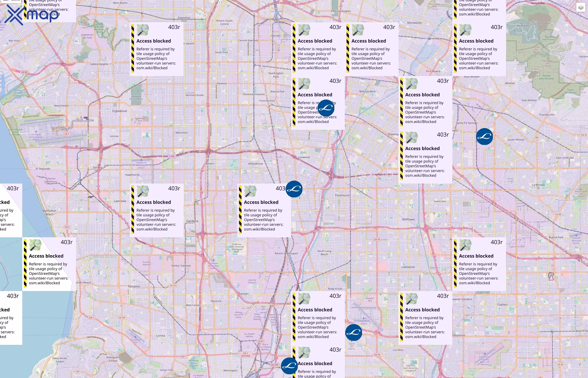Select the blue marker near the CA 103 shield
This screenshot has width=588, height=378.
click(289, 366)
